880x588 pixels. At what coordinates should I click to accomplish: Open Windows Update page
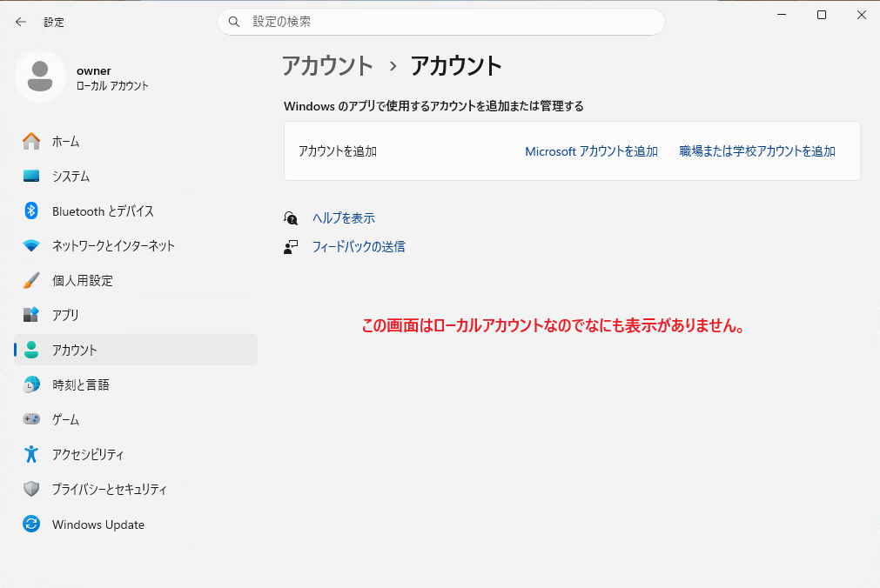(x=136, y=524)
